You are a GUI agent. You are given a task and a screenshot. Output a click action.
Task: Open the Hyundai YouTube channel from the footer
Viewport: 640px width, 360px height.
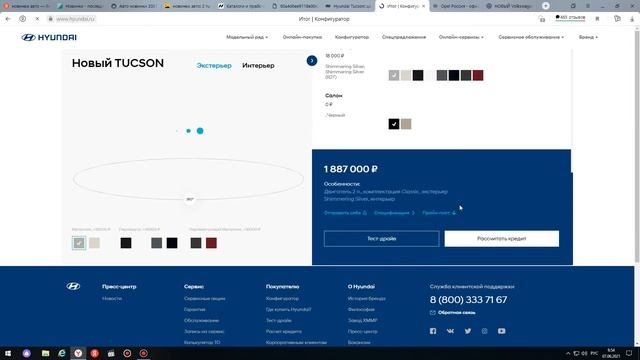pos(502,331)
